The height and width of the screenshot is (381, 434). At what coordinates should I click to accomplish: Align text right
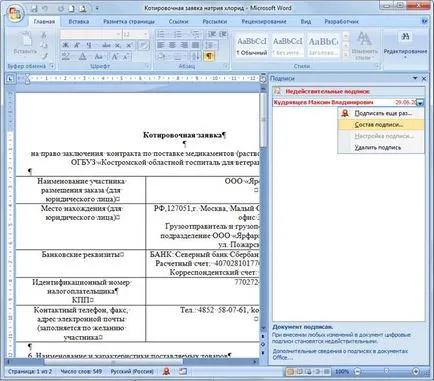point(184,45)
